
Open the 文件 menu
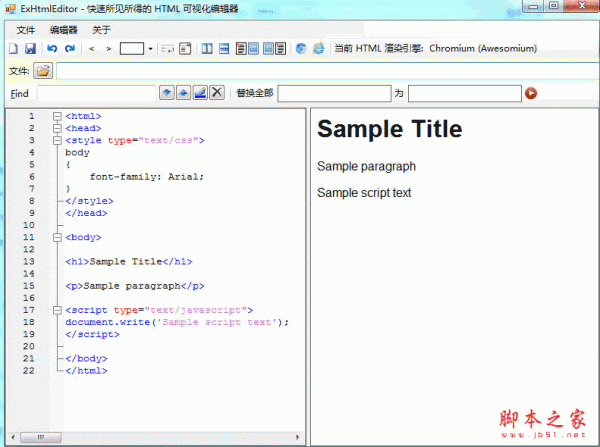[26, 30]
